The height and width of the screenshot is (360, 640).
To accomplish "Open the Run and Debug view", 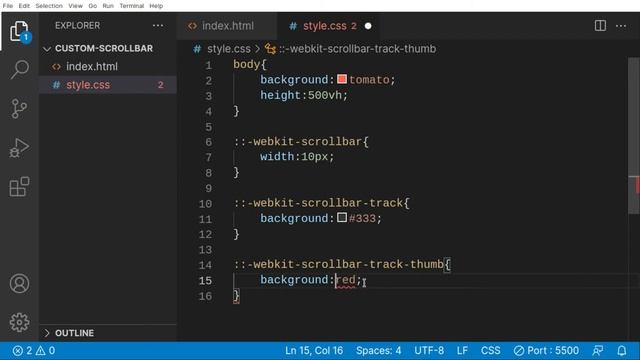I will click(x=19, y=148).
